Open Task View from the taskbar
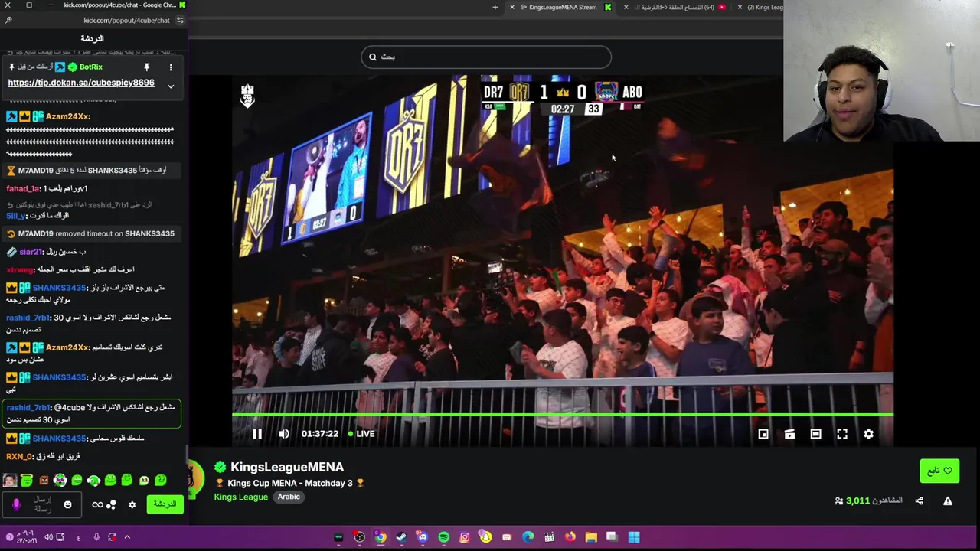This screenshot has height=551, width=980. [612, 537]
